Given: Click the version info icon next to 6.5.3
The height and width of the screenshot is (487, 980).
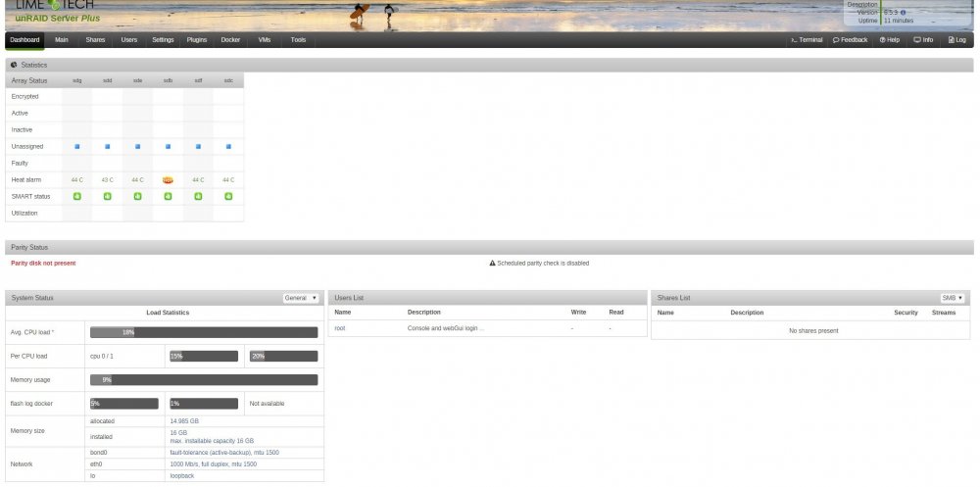Looking at the screenshot, I should (904, 13).
